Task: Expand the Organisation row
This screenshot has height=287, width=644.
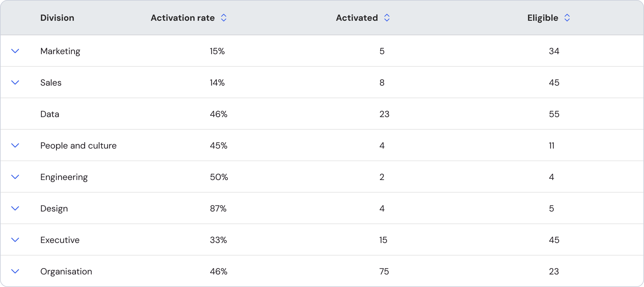Action: coord(15,271)
